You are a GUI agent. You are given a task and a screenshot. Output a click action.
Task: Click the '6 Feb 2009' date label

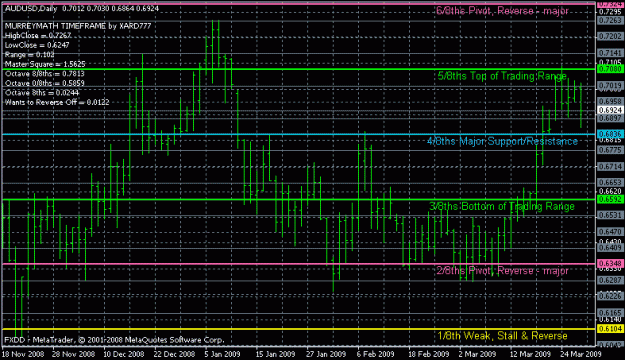(x=375, y=354)
